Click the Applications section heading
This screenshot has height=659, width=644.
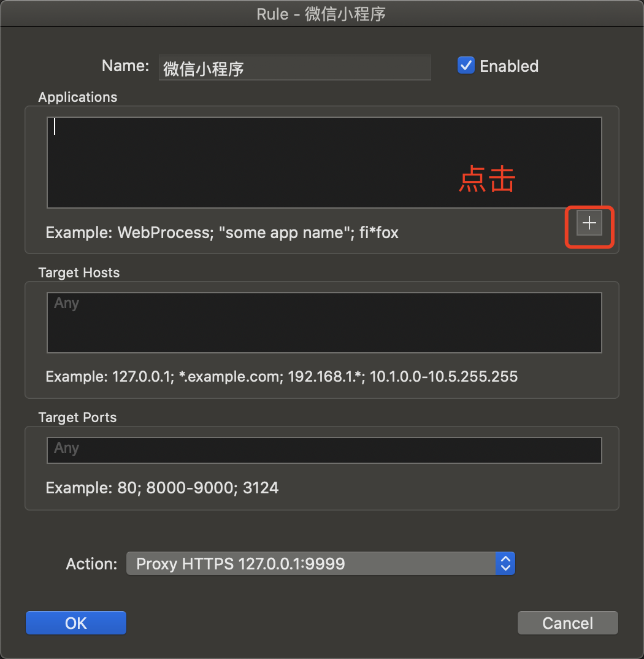pos(78,97)
